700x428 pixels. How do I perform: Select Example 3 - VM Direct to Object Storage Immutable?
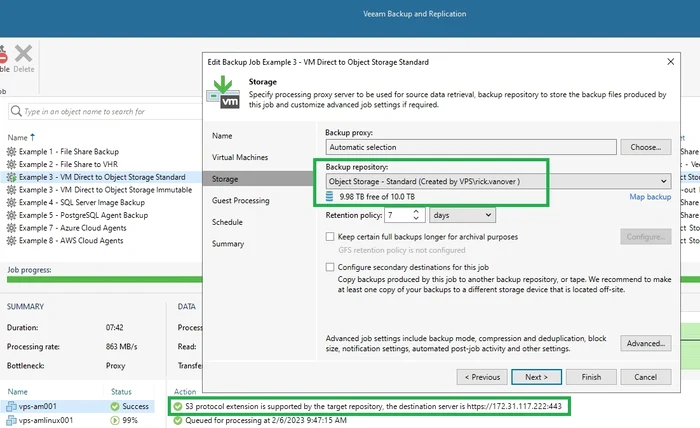105,190
